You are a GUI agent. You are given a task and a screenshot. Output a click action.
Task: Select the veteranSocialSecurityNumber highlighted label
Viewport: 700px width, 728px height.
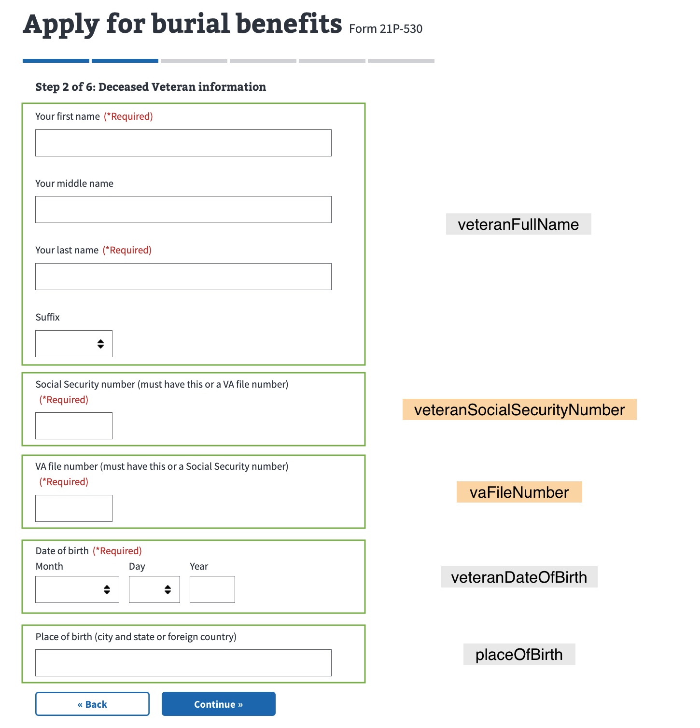tap(519, 410)
